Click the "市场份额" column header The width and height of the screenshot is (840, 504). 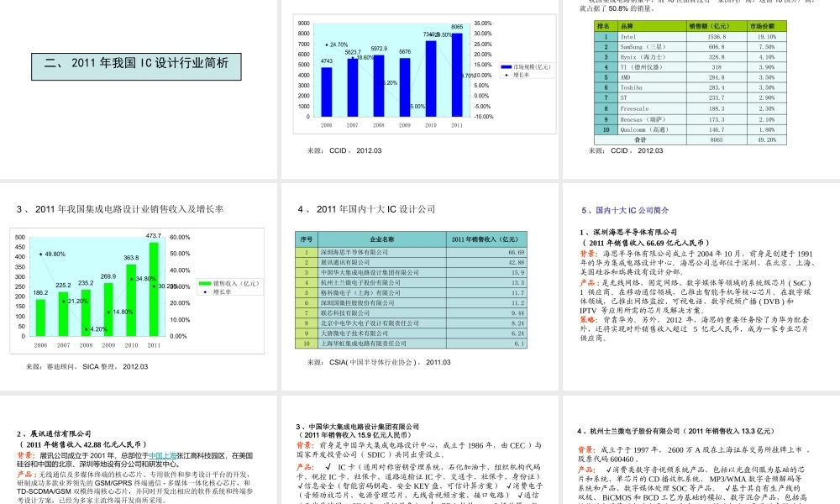(x=767, y=26)
